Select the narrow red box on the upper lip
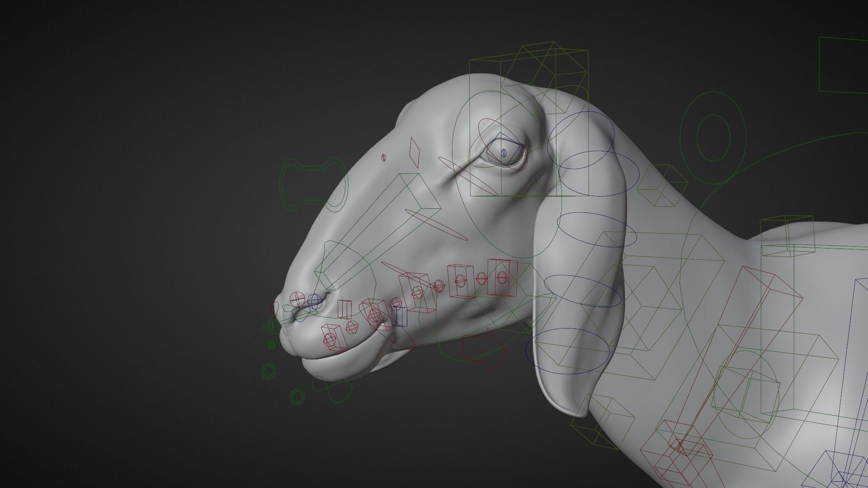Image resolution: width=868 pixels, height=488 pixels. [x=344, y=309]
